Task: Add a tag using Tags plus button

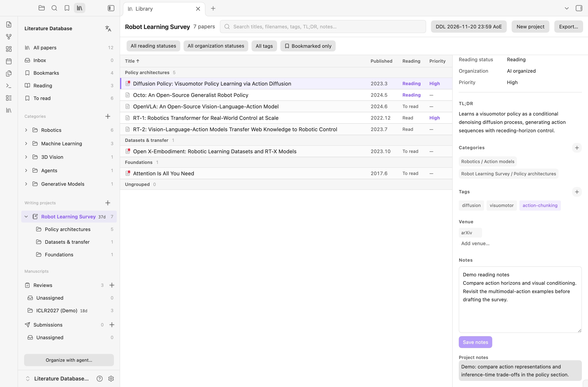Action: pyautogui.click(x=577, y=192)
